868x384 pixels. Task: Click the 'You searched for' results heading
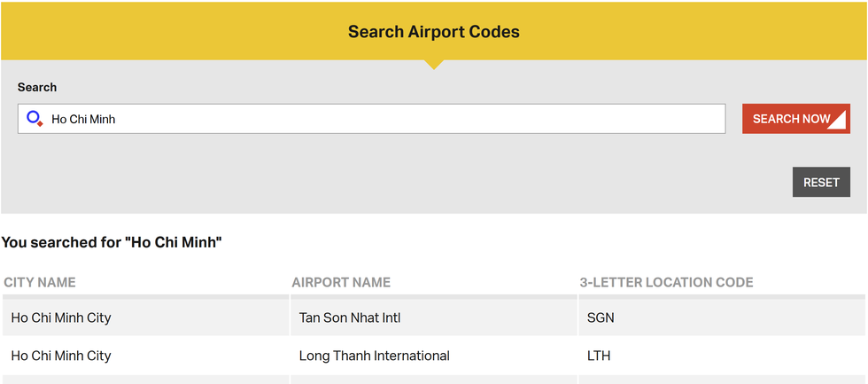pyautogui.click(x=112, y=242)
